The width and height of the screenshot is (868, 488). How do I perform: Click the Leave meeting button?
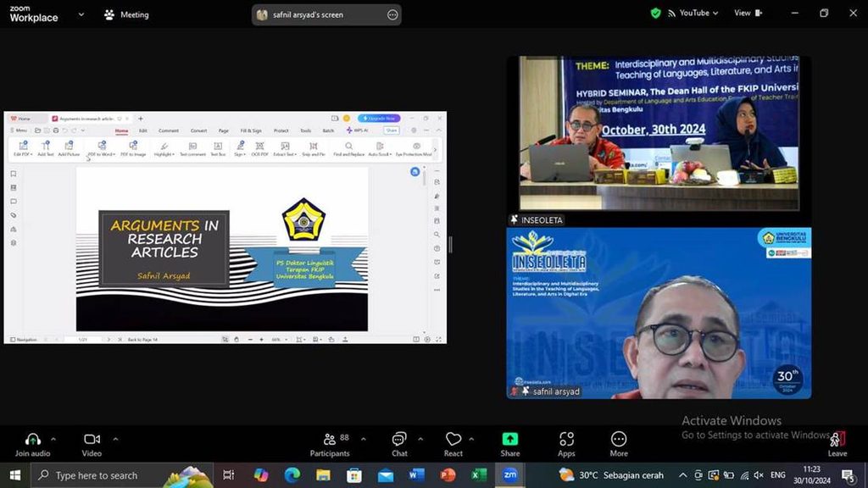click(837, 445)
